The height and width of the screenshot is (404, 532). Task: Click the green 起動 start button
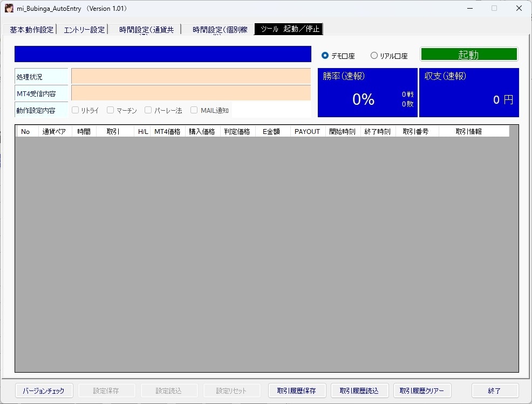[469, 55]
